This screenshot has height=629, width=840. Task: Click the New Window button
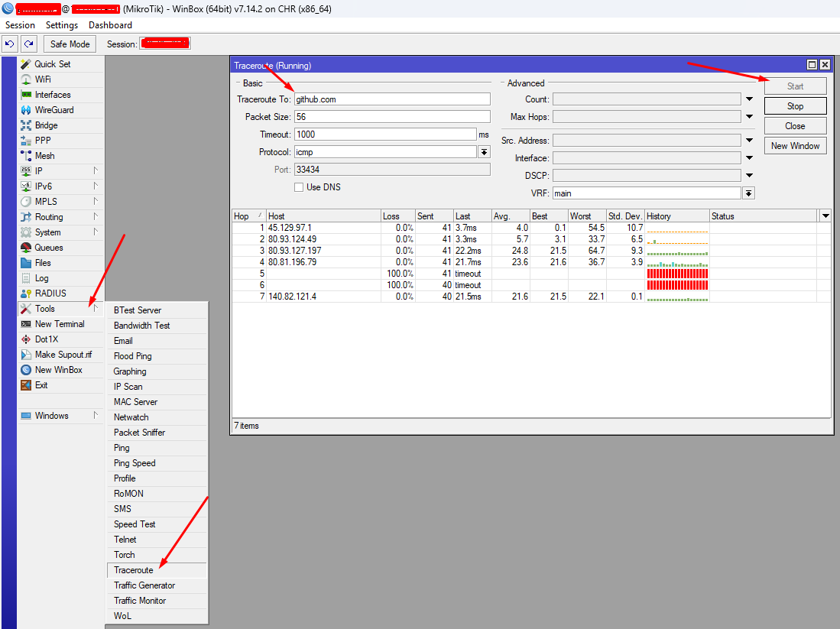pos(795,146)
